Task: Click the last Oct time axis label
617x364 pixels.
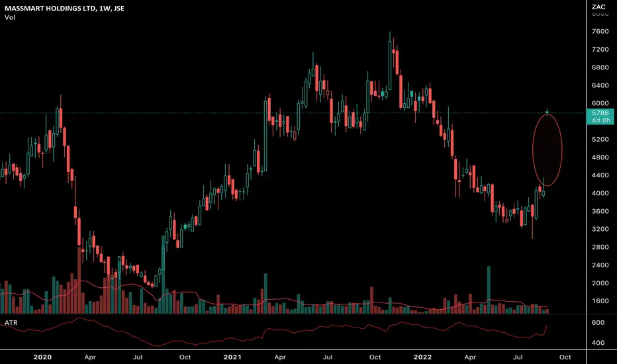Action: pyautogui.click(x=565, y=357)
